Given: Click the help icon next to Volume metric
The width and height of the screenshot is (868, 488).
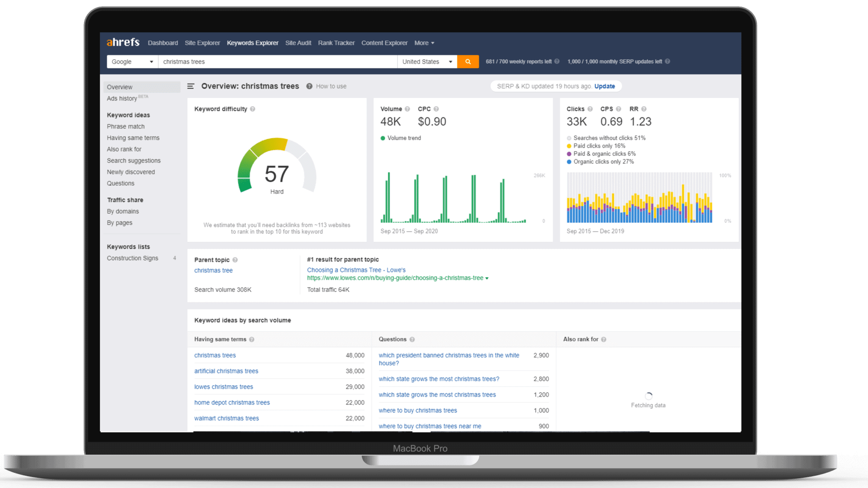Looking at the screenshot, I should [408, 109].
